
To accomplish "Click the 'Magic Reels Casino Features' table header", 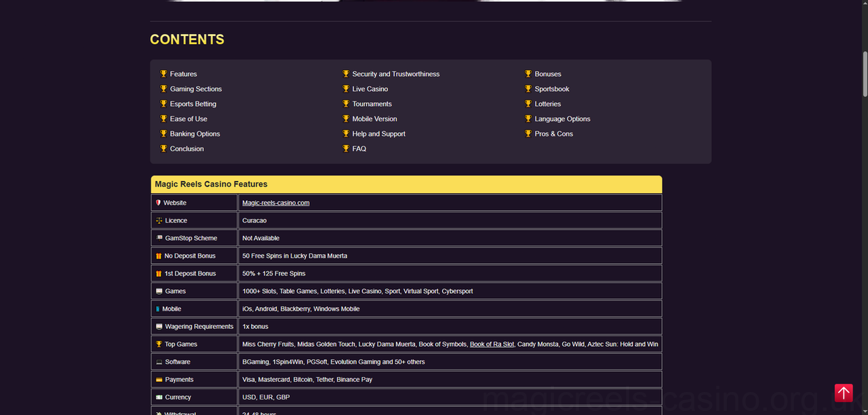I will (406, 184).
